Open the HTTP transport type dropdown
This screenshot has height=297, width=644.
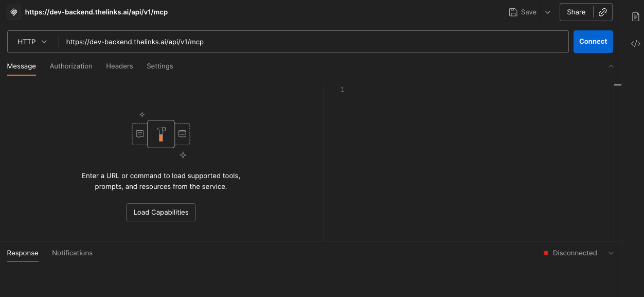32,42
